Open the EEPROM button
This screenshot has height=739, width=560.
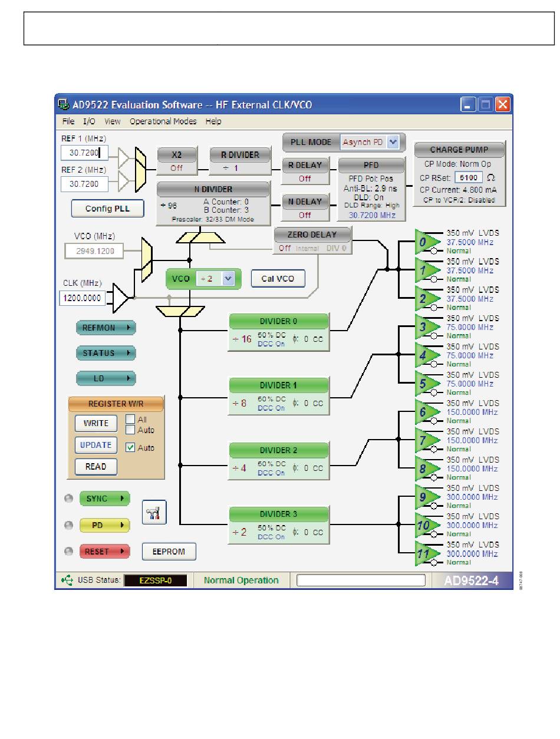(x=169, y=552)
